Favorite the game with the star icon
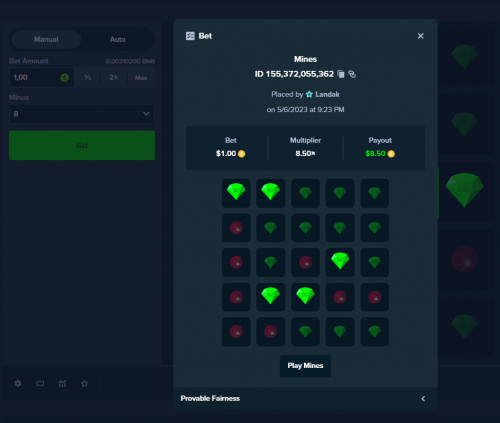The height and width of the screenshot is (423, 500). click(x=85, y=383)
